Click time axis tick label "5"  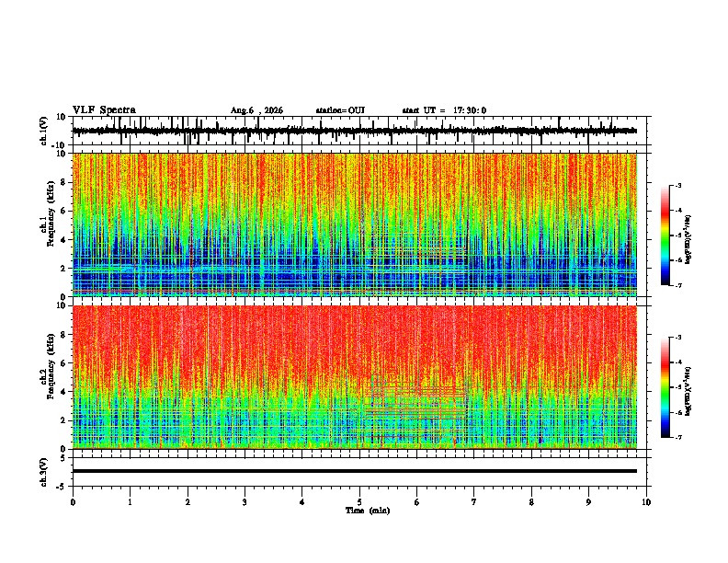[359, 502]
